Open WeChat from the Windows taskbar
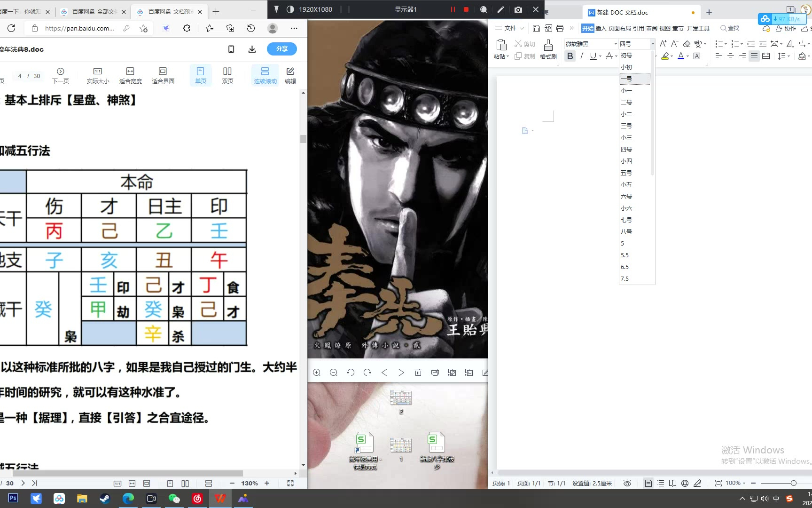 (174, 498)
